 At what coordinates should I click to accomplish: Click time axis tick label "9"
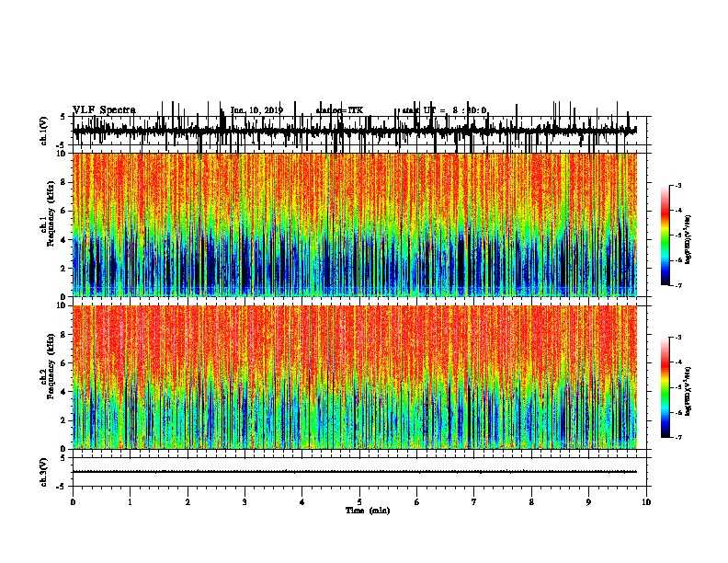tap(588, 502)
